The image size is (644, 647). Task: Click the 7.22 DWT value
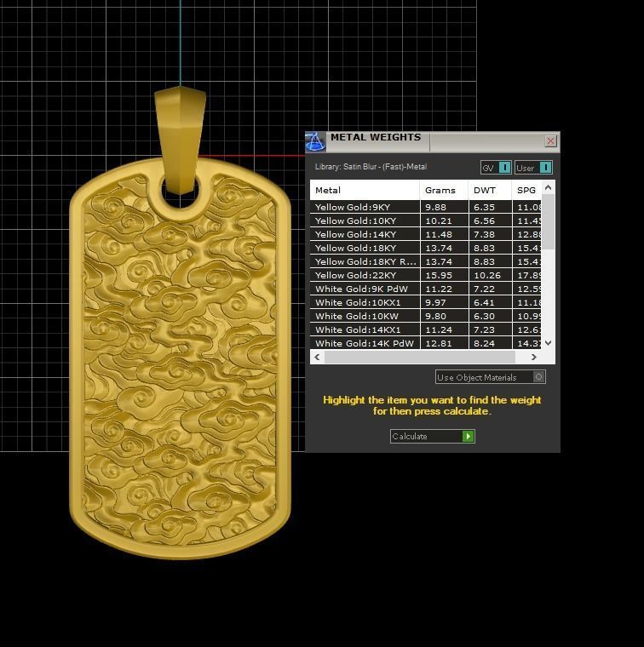coord(484,289)
